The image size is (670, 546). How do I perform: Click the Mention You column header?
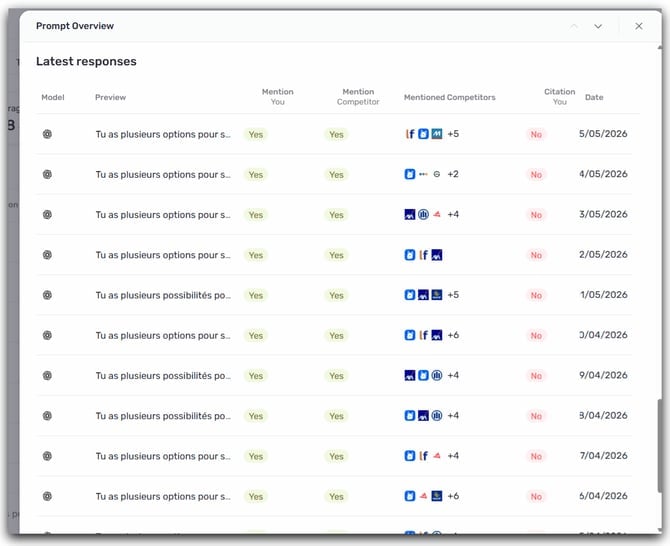278,97
